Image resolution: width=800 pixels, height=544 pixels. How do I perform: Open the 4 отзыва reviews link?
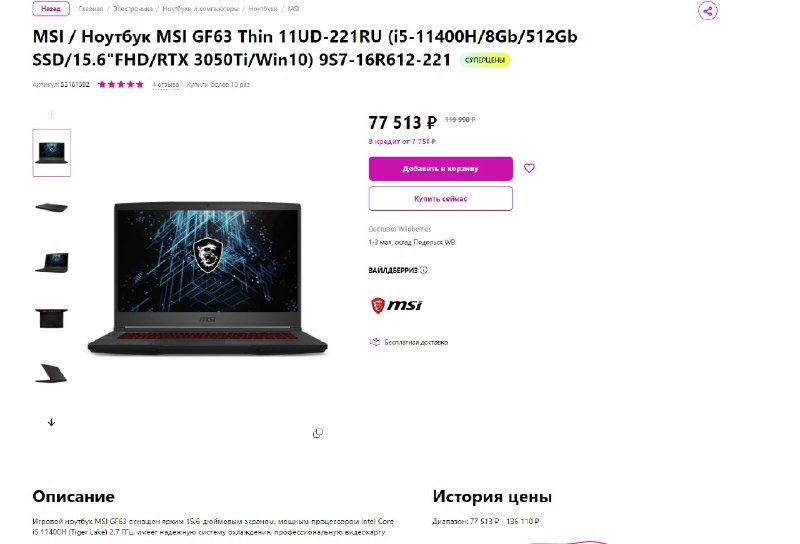(166, 85)
